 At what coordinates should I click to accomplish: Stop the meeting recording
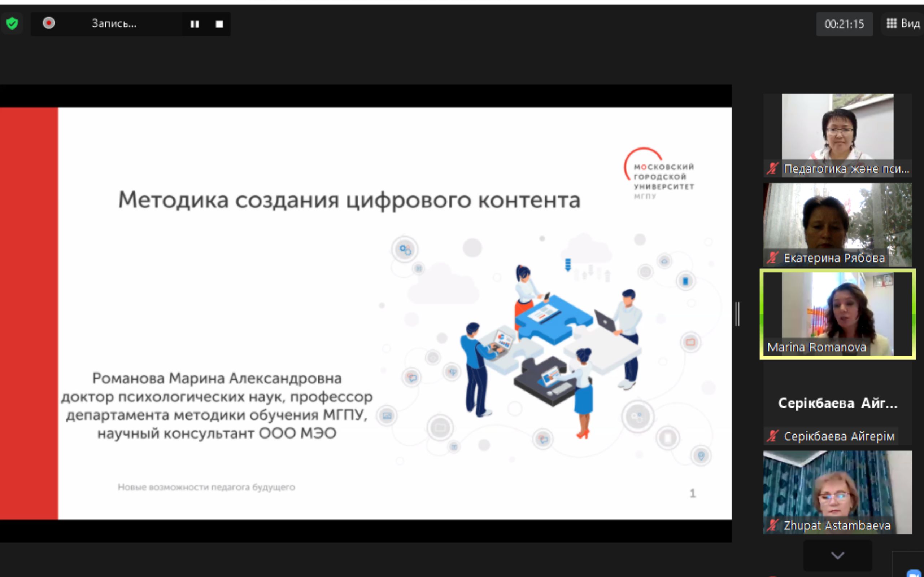click(x=219, y=24)
